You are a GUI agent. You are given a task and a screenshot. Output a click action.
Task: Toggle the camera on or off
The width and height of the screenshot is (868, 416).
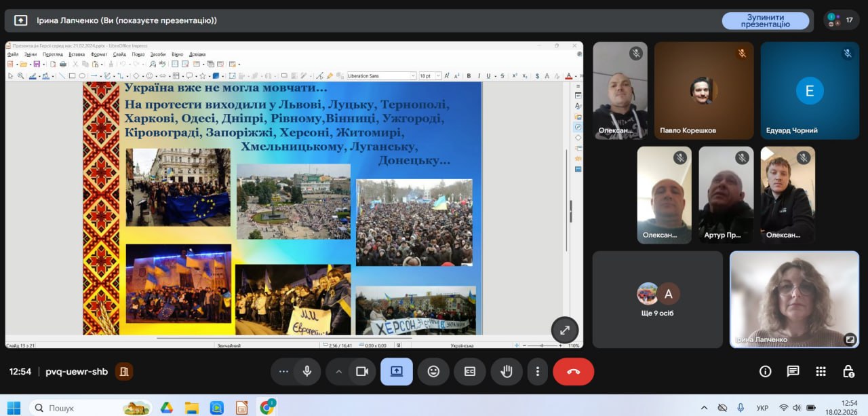pos(362,372)
